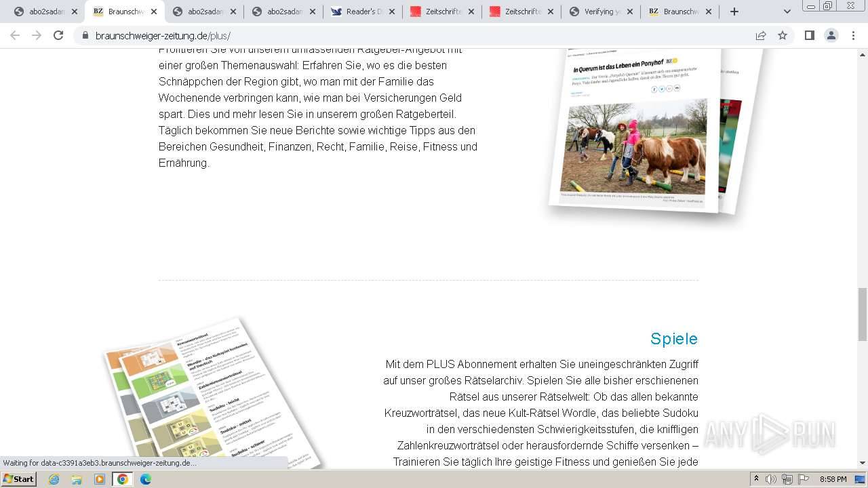Click the Spiele heading

[x=673, y=338]
